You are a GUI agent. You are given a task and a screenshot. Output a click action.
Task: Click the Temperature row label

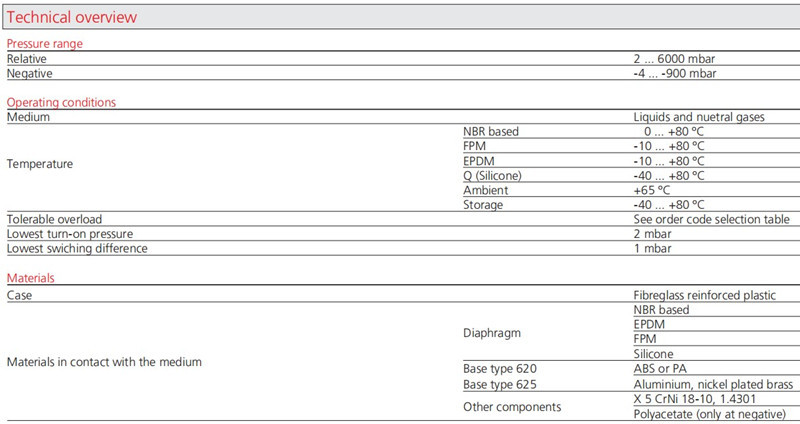point(40,161)
